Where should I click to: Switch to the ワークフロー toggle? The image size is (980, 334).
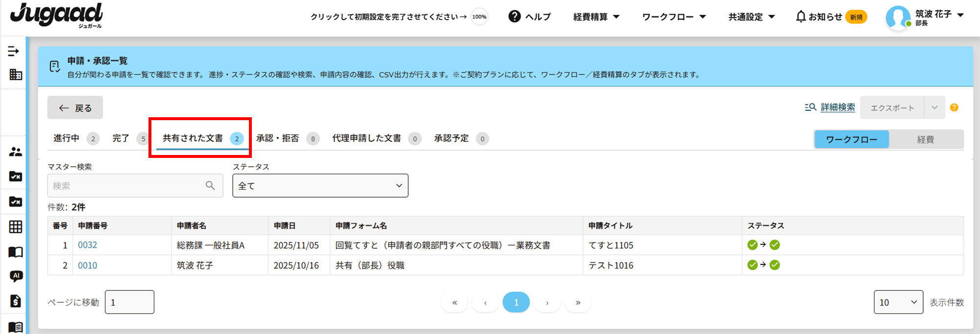point(851,139)
